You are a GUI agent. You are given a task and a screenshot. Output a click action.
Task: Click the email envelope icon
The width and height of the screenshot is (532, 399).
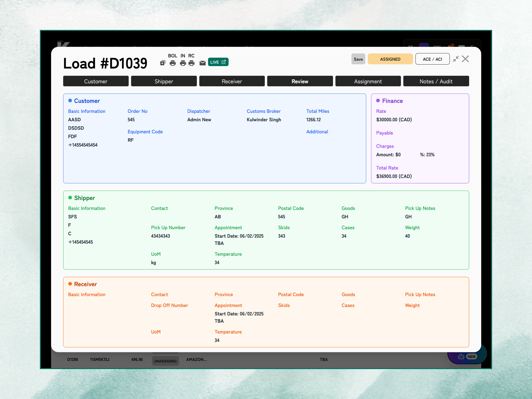(202, 63)
